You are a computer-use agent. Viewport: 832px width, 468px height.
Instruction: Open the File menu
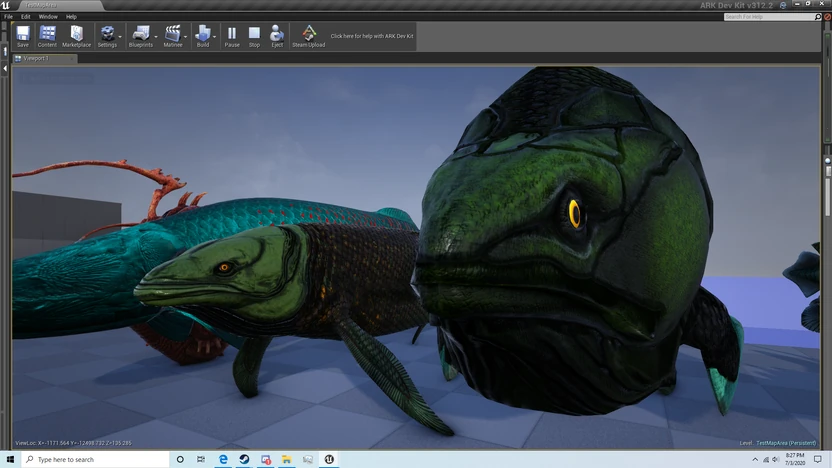click(9, 17)
